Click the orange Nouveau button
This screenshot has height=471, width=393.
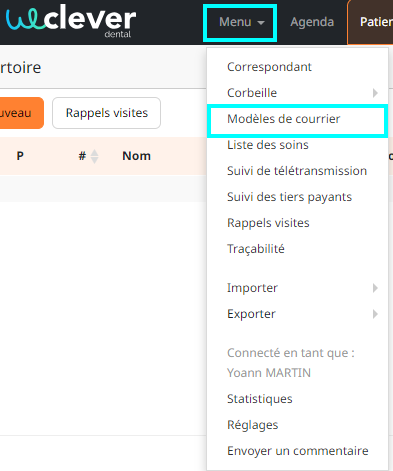point(21,113)
